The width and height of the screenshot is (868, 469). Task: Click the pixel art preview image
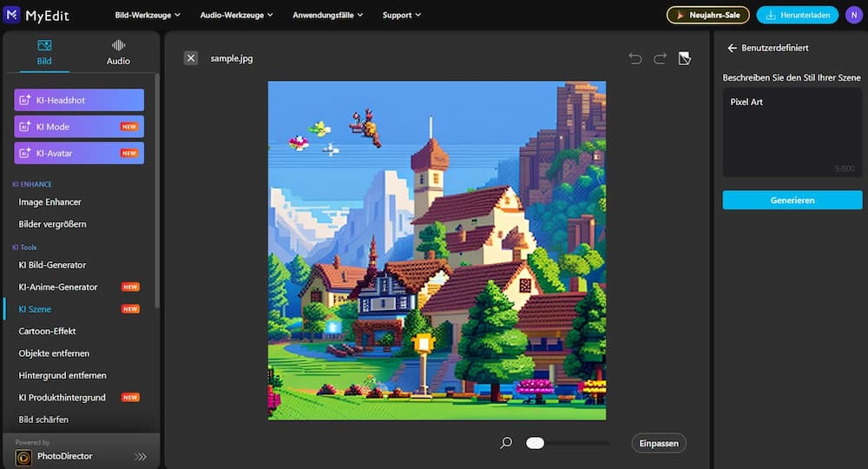437,251
